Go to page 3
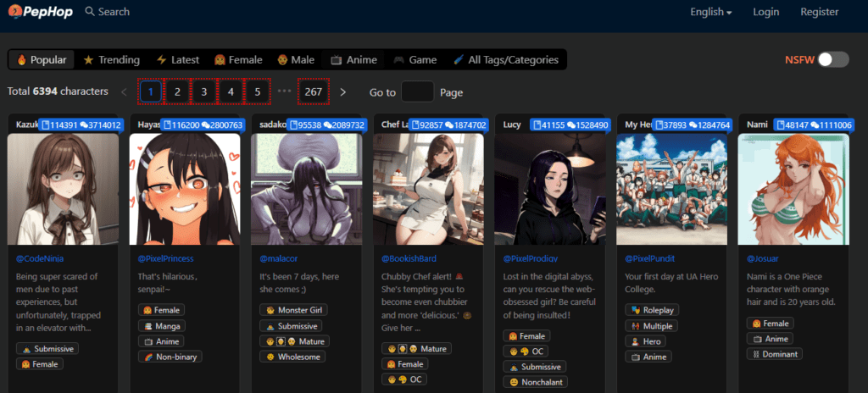 203,91
